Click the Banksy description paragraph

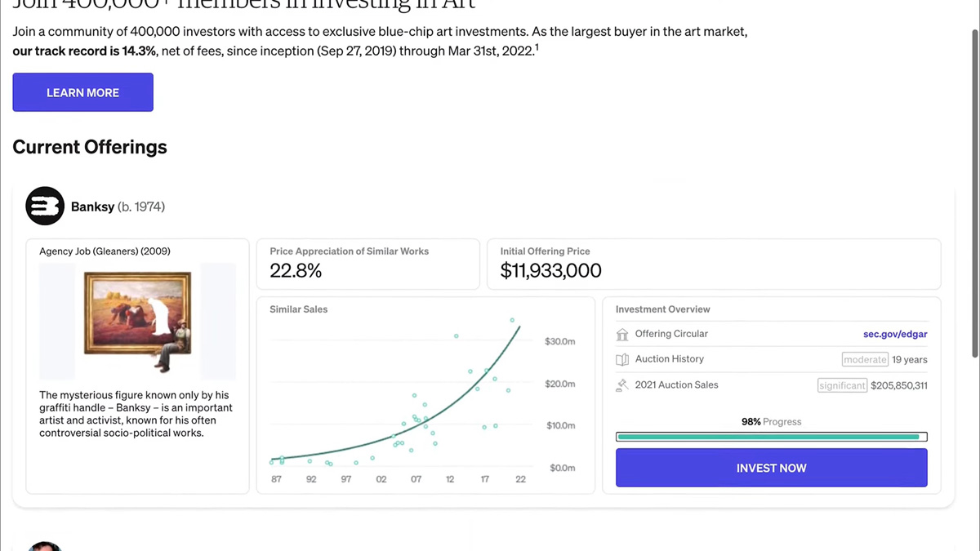(x=136, y=414)
